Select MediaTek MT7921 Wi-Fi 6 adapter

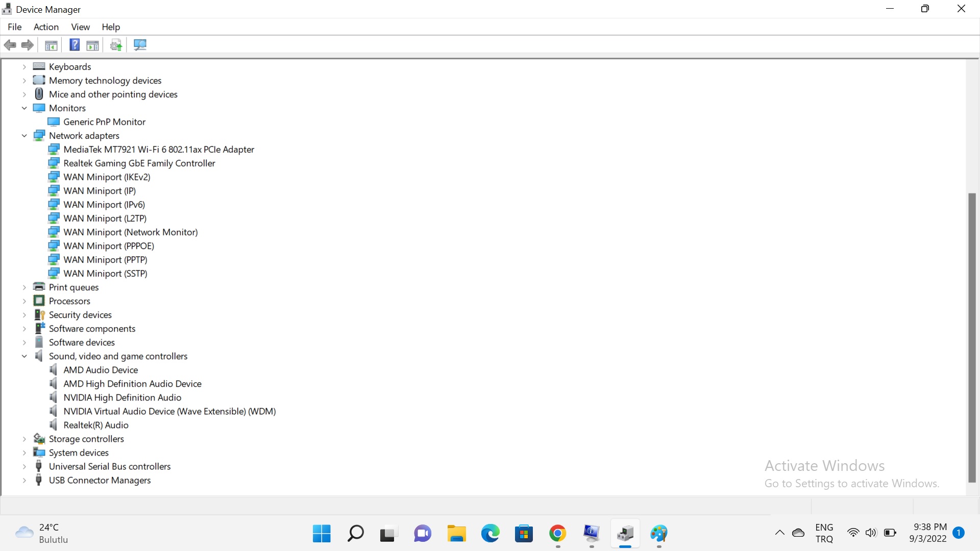point(158,149)
